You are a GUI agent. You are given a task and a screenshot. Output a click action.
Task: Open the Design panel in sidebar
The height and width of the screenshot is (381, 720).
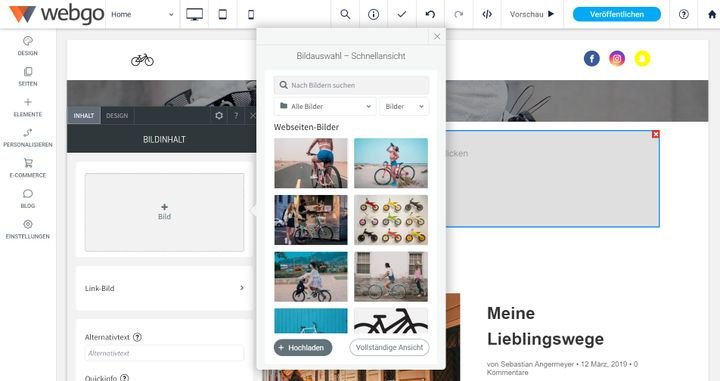click(x=28, y=46)
